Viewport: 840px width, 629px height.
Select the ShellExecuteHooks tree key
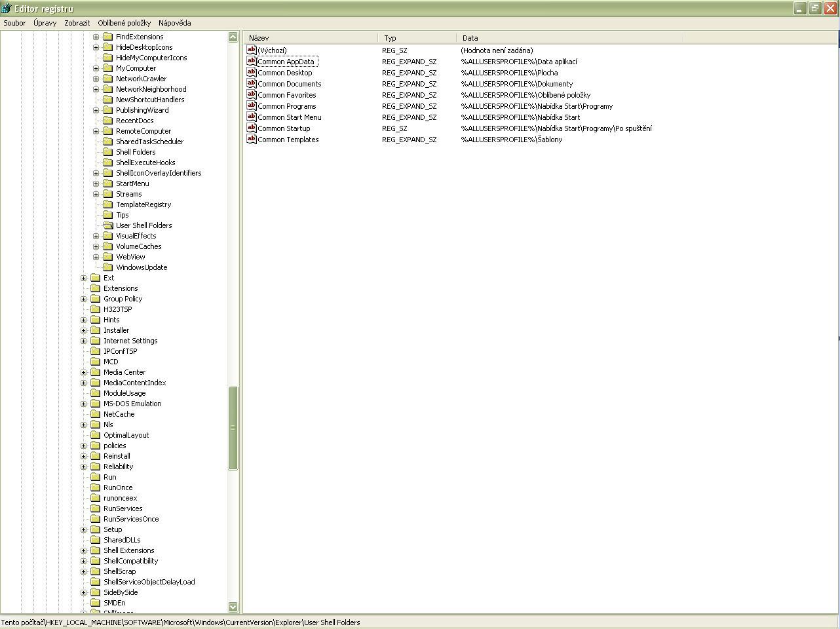tap(145, 162)
